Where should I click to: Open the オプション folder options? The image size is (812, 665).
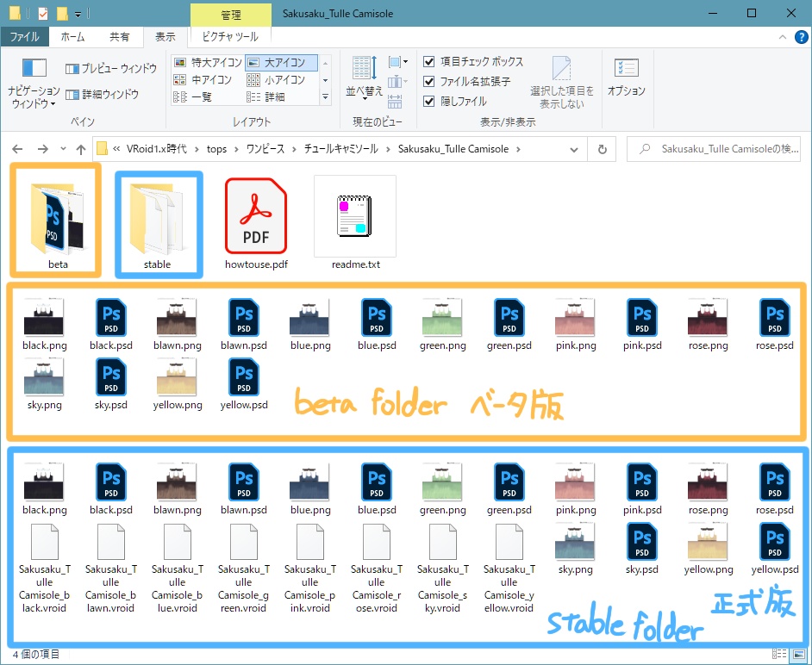[626, 78]
